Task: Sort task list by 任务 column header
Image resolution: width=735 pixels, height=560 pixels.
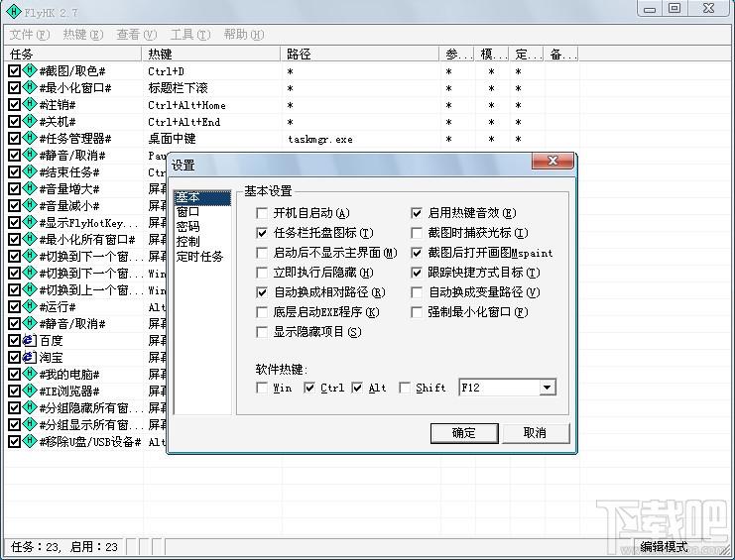Action: 72,55
